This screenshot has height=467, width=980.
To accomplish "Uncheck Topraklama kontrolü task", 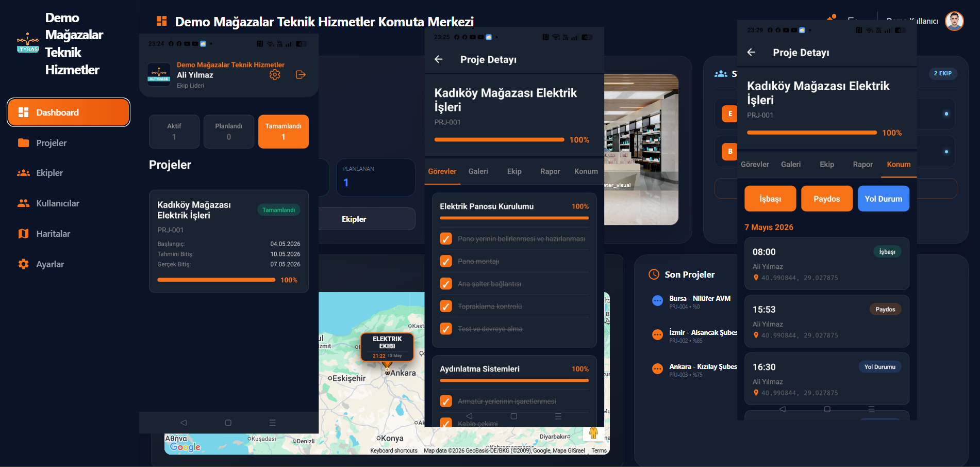I will pyautogui.click(x=446, y=306).
